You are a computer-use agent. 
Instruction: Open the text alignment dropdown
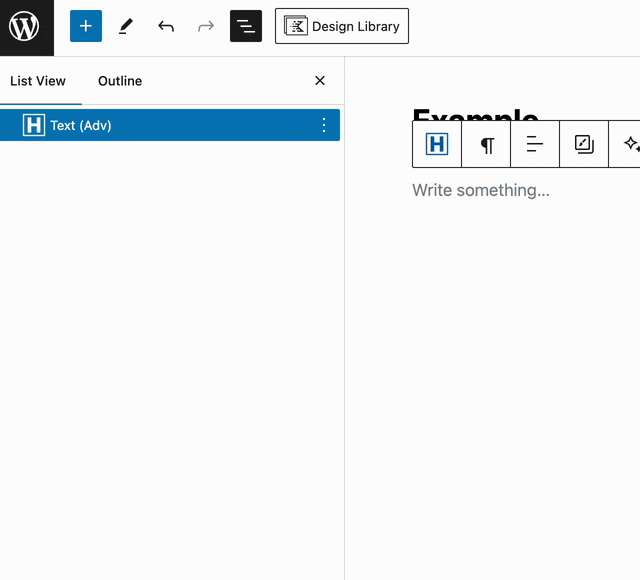(535, 145)
